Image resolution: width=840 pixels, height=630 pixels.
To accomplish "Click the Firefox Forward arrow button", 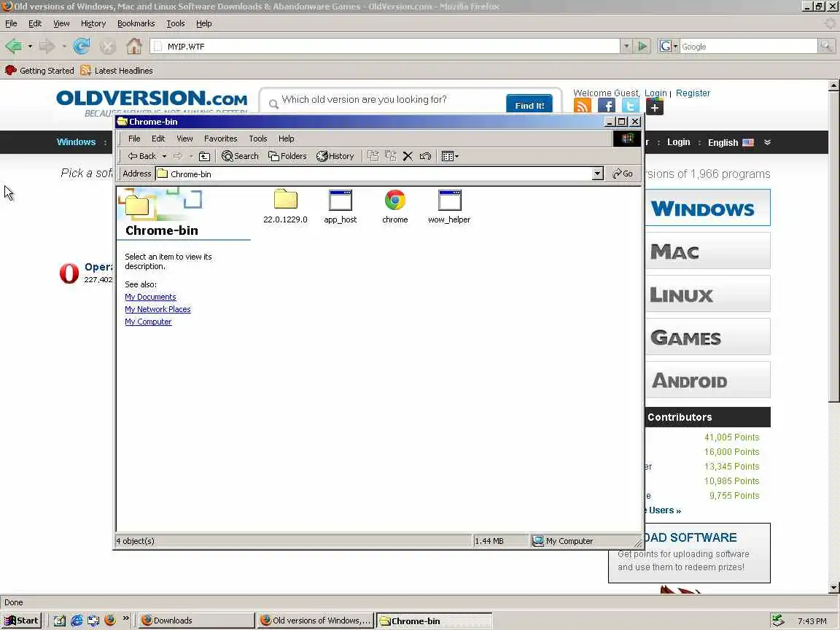I will tap(47, 46).
